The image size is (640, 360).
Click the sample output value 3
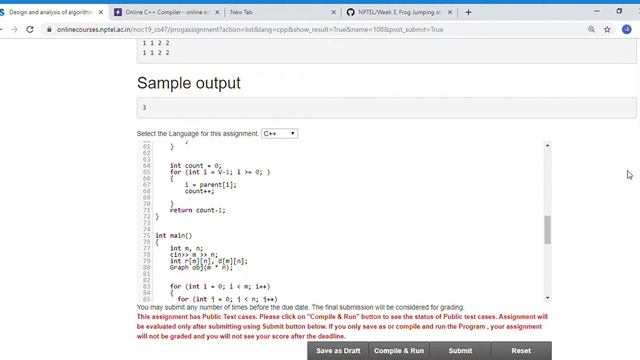pyautogui.click(x=144, y=107)
